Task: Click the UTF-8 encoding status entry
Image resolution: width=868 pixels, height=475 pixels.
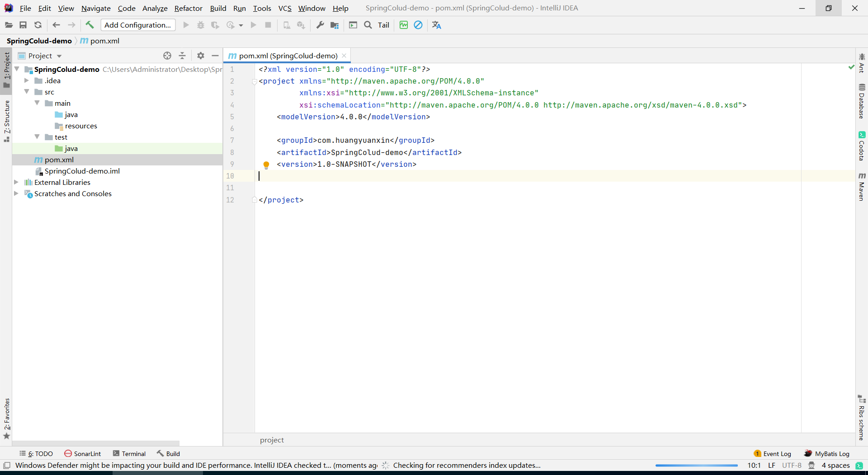Action: click(x=792, y=466)
